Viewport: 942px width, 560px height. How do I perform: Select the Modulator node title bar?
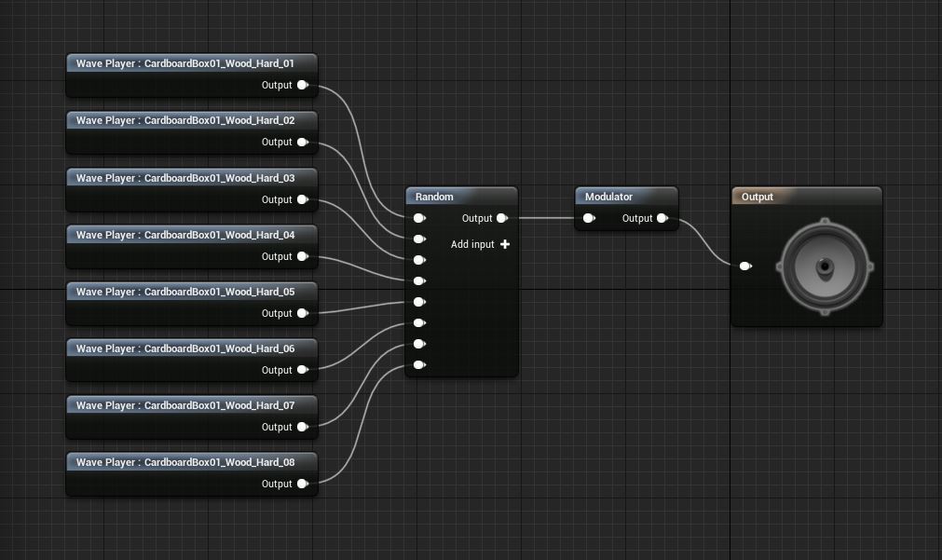click(x=625, y=197)
